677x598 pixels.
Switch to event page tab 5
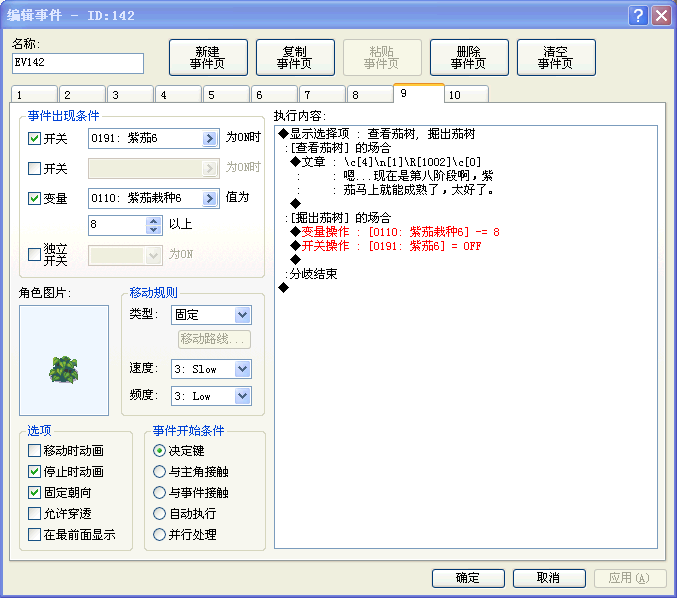tap(226, 95)
